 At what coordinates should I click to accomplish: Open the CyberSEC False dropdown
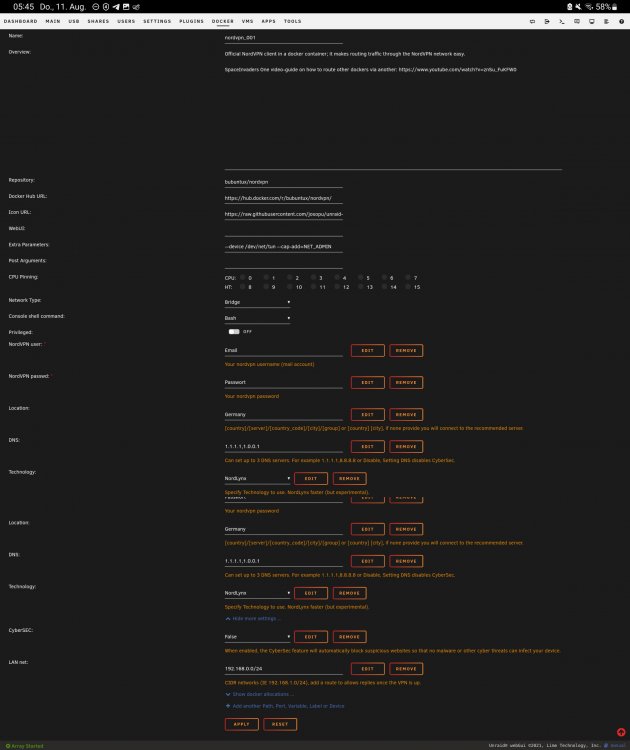pos(257,637)
